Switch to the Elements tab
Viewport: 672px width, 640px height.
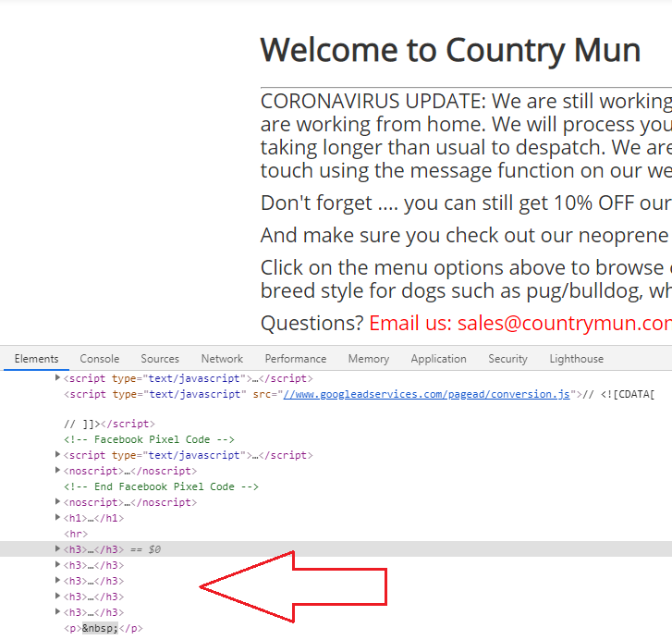point(36,359)
